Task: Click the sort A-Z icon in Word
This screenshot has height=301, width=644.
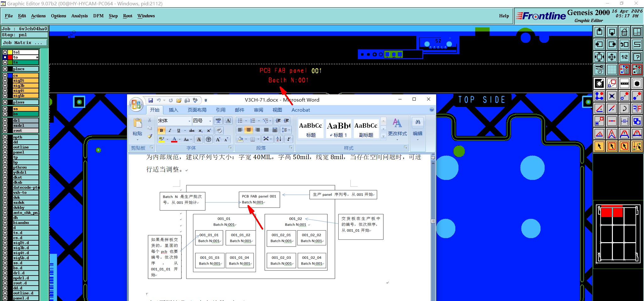Action: (x=279, y=139)
